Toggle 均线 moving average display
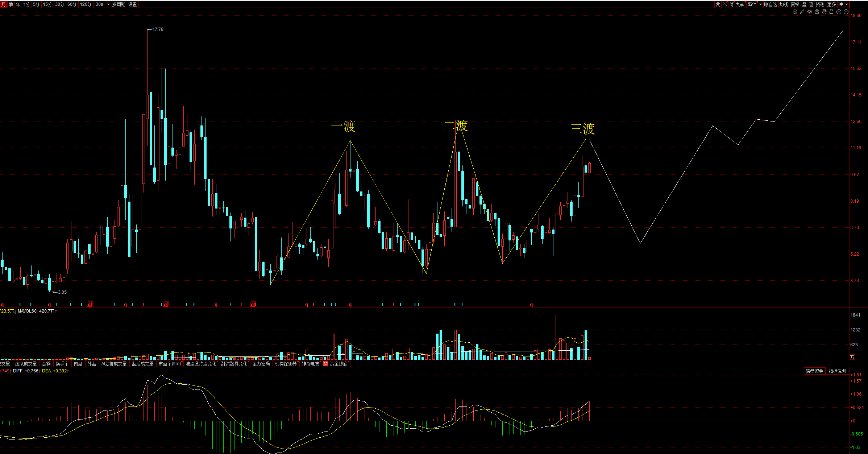The width and height of the screenshot is (868, 454). pyautogui.click(x=784, y=4)
